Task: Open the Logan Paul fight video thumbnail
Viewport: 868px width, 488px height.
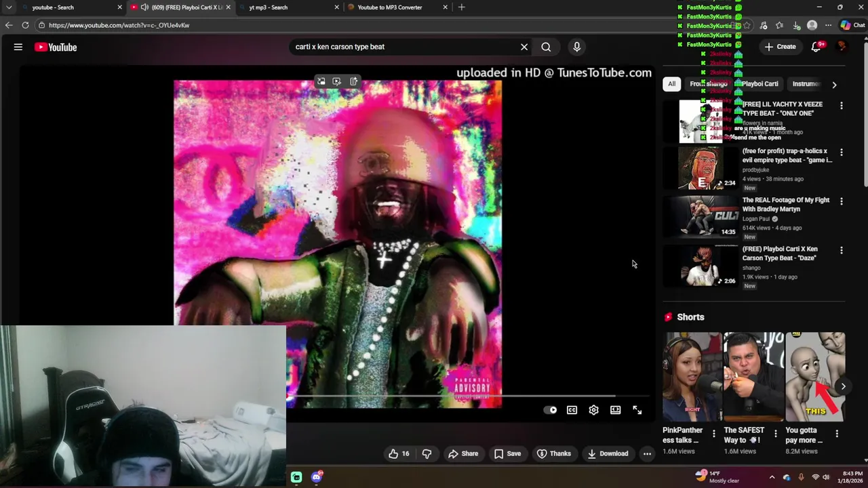Action: [x=701, y=217]
